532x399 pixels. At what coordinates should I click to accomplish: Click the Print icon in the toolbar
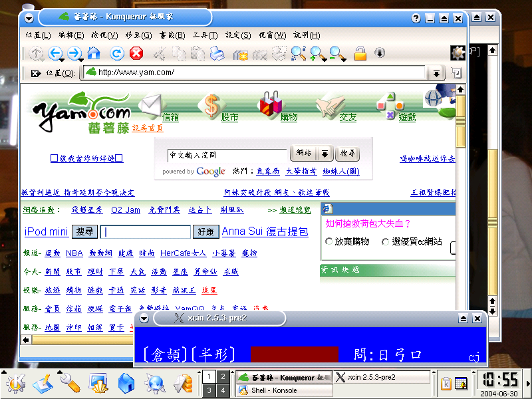pos(217,54)
